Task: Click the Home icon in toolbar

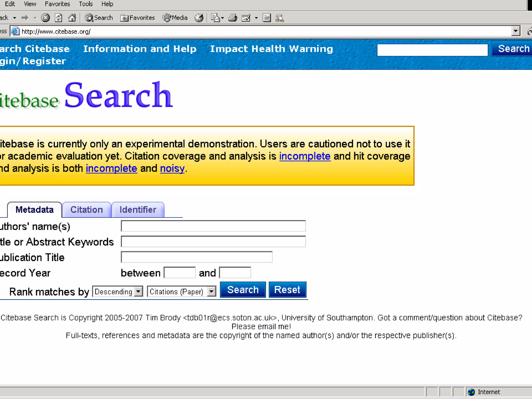Action: (72, 18)
